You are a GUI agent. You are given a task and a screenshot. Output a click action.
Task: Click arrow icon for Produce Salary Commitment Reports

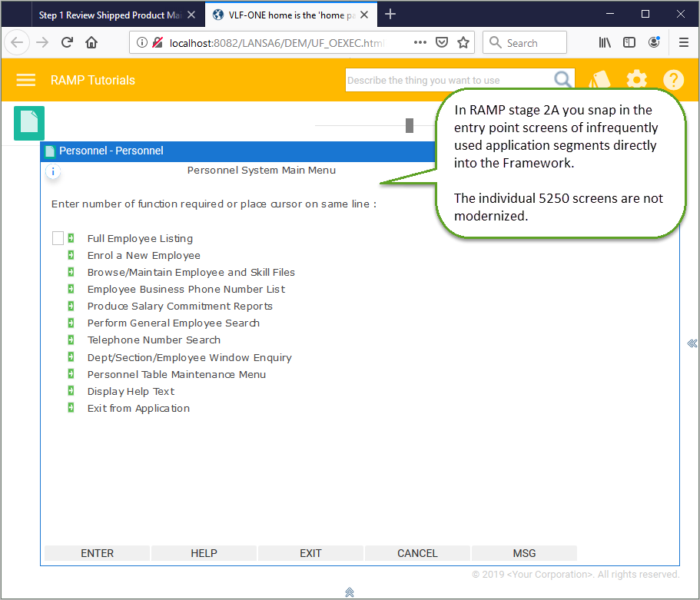pyautogui.click(x=71, y=307)
